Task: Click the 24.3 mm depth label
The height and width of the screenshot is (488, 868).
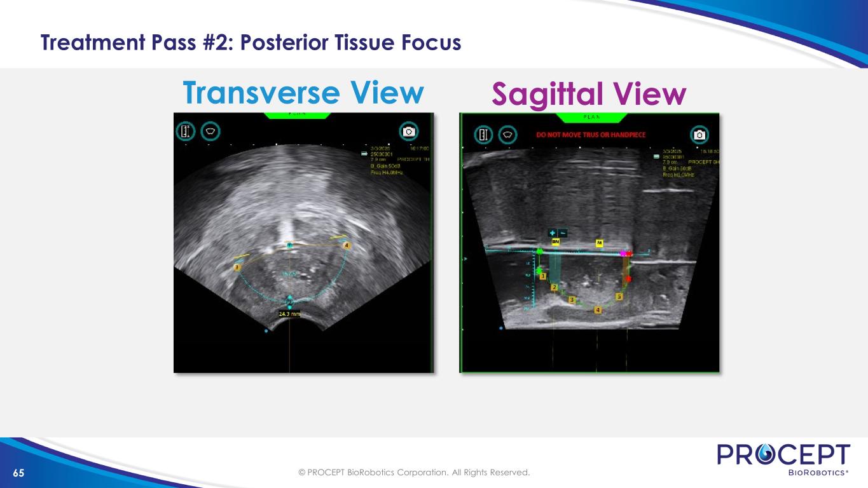Action: pos(289,314)
